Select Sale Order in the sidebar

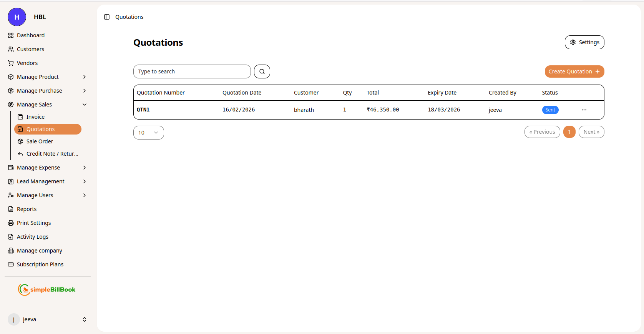40,141
